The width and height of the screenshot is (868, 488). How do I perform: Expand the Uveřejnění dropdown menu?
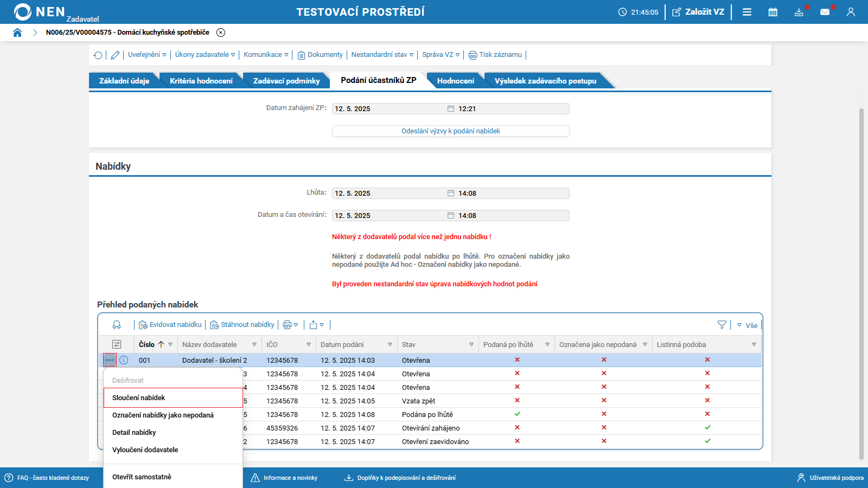click(147, 55)
